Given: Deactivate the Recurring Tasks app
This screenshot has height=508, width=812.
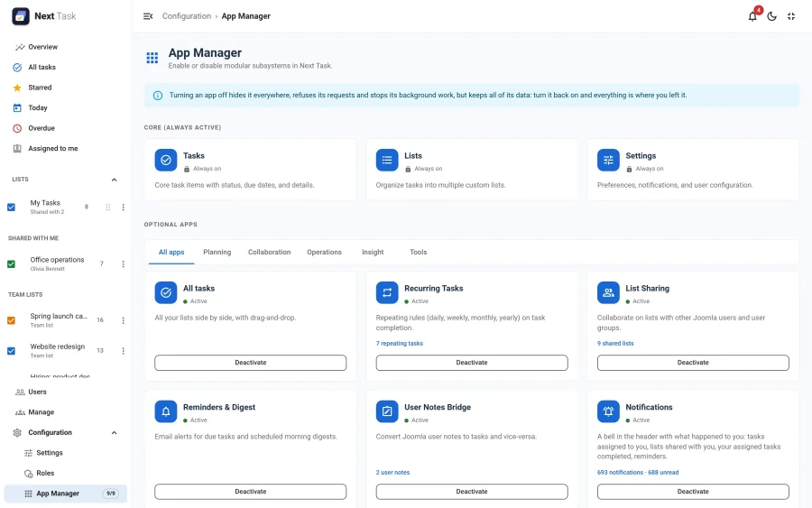Looking at the screenshot, I should 472,363.
